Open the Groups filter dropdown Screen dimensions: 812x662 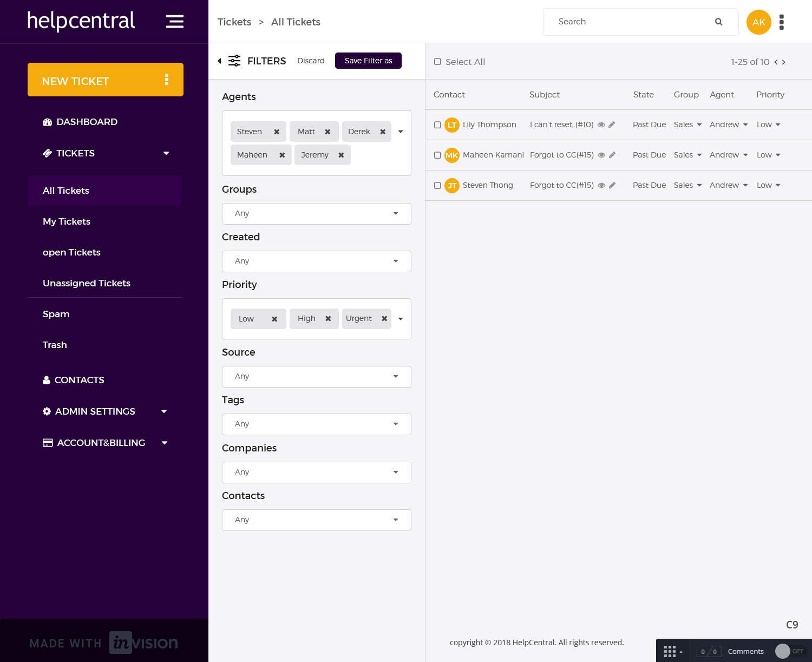(x=316, y=214)
